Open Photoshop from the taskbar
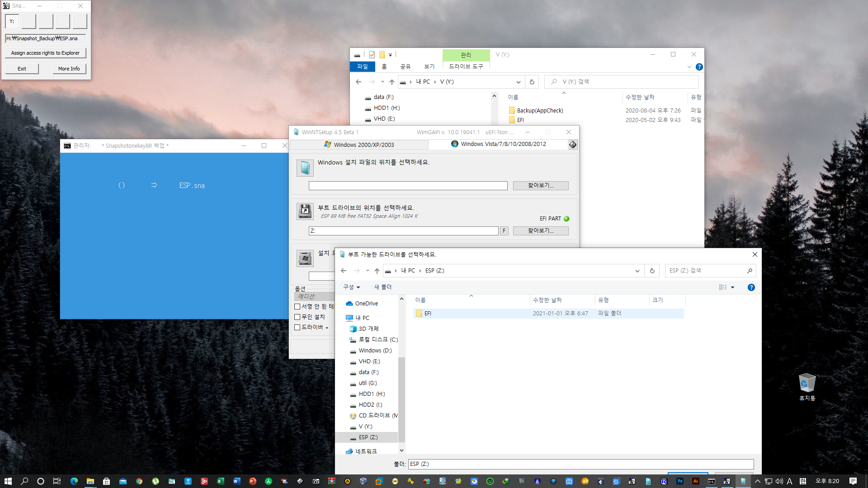Image resolution: width=868 pixels, height=488 pixels. tap(679, 481)
